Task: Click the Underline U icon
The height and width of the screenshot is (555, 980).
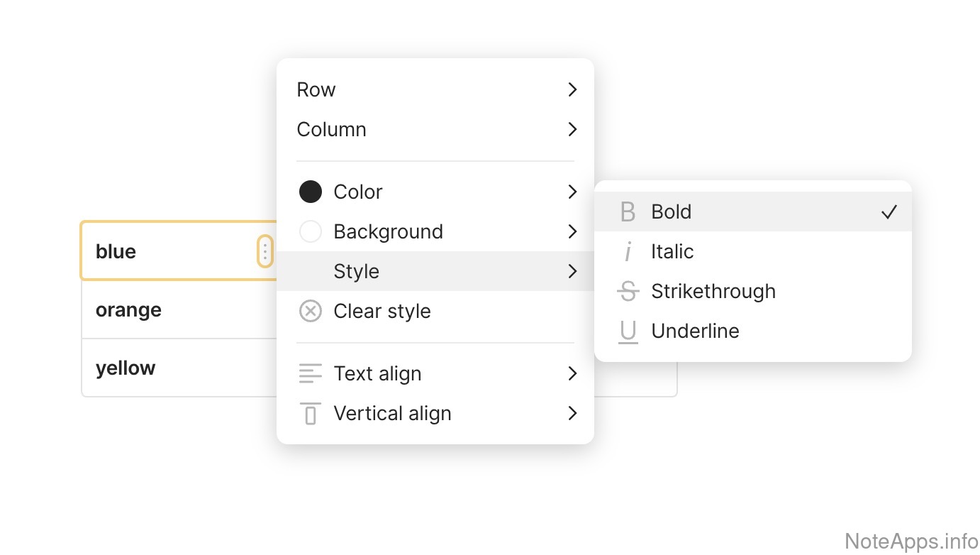Action: [628, 331]
